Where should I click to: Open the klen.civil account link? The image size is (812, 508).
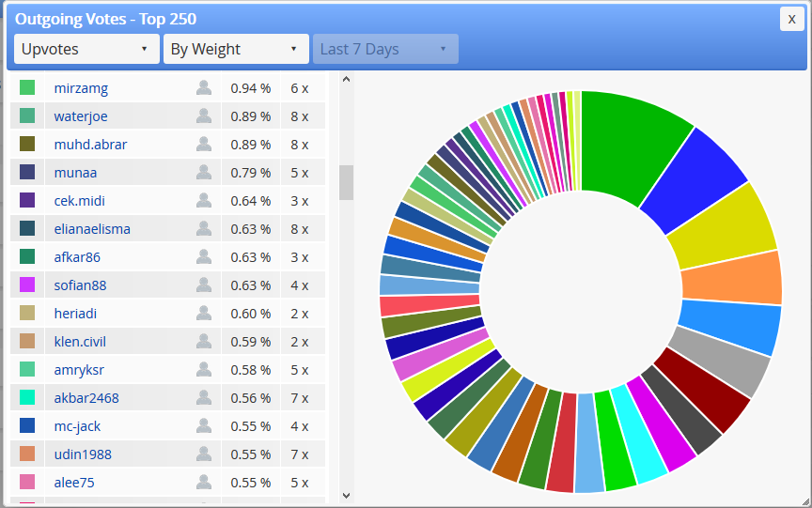80,342
